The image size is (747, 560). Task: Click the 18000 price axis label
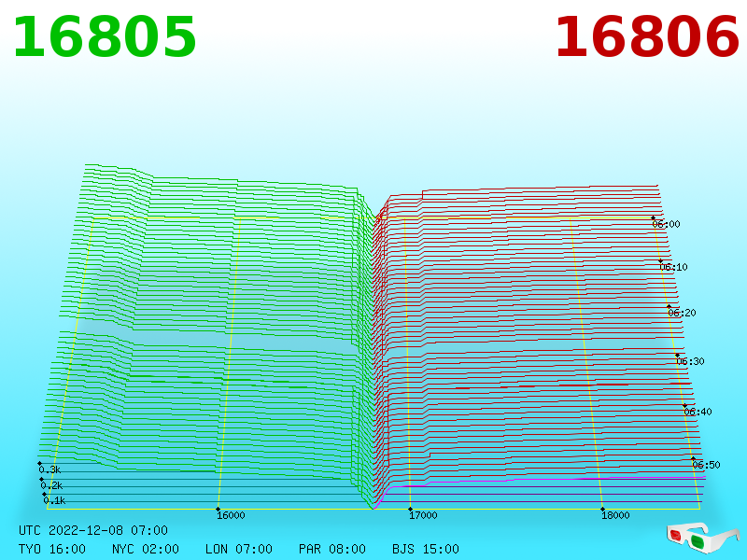pos(615,515)
